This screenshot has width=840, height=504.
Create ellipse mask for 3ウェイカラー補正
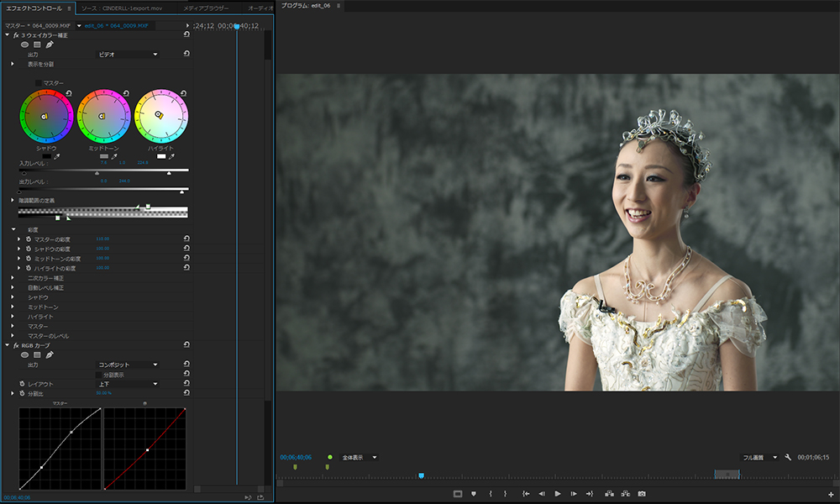point(24,45)
